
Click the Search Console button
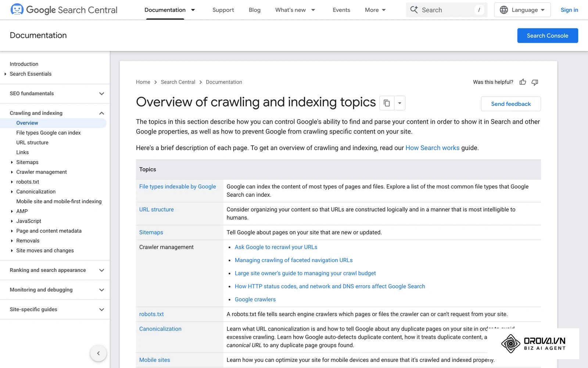click(x=548, y=36)
